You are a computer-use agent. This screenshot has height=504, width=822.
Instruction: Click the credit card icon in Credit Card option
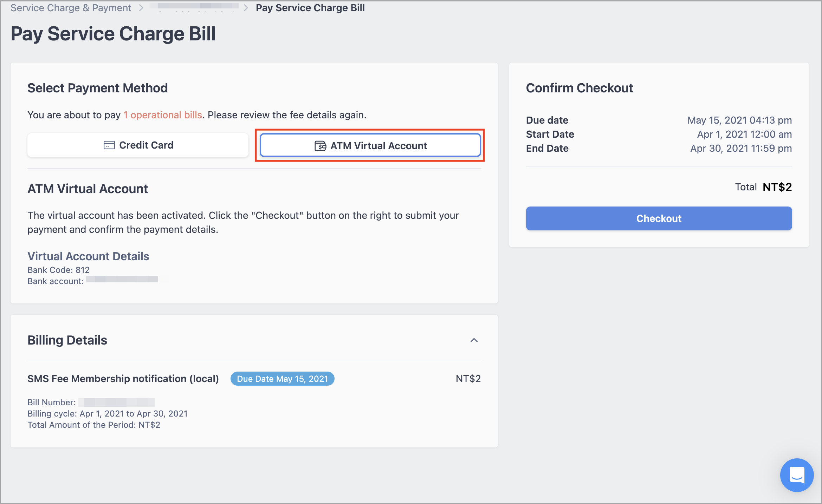pyautogui.click(x=109, y=145)
